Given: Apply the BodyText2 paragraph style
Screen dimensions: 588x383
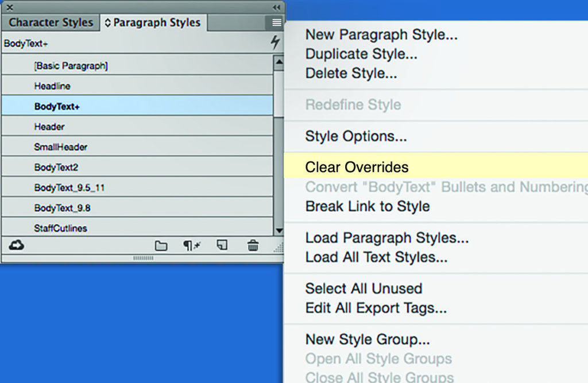Looking at the screenshot, I should (x=137, y=167).
